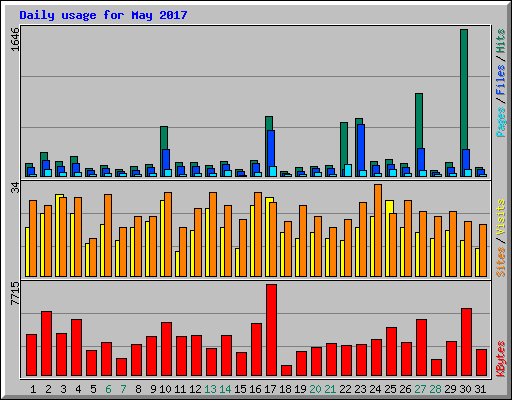512x400 pixels.
Task: Click day label 10 on the x-axis
Action: click(165, 389)
